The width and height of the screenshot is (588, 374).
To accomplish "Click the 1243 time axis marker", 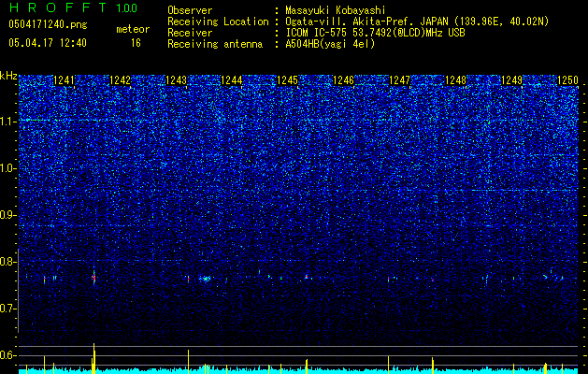I will [x=176, y=80].
